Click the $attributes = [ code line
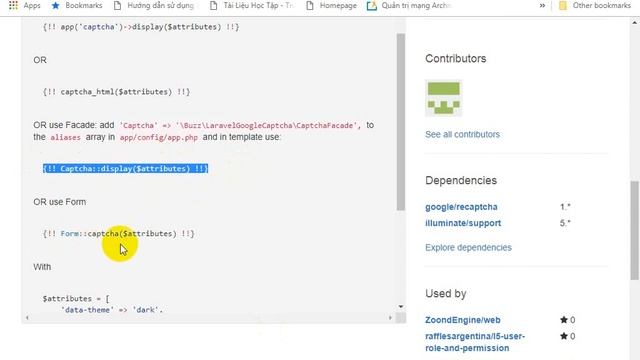This screenshot has width=640, height=360. tap(76, 299)
